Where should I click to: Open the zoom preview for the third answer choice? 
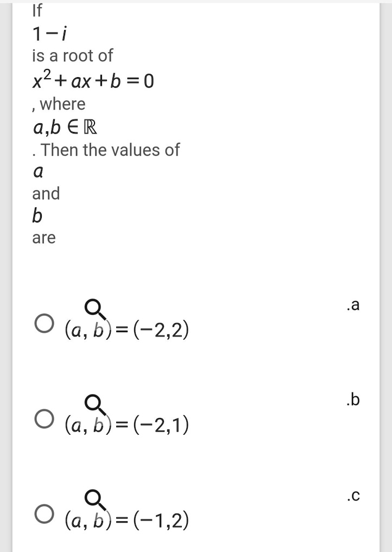coord(92,498)
